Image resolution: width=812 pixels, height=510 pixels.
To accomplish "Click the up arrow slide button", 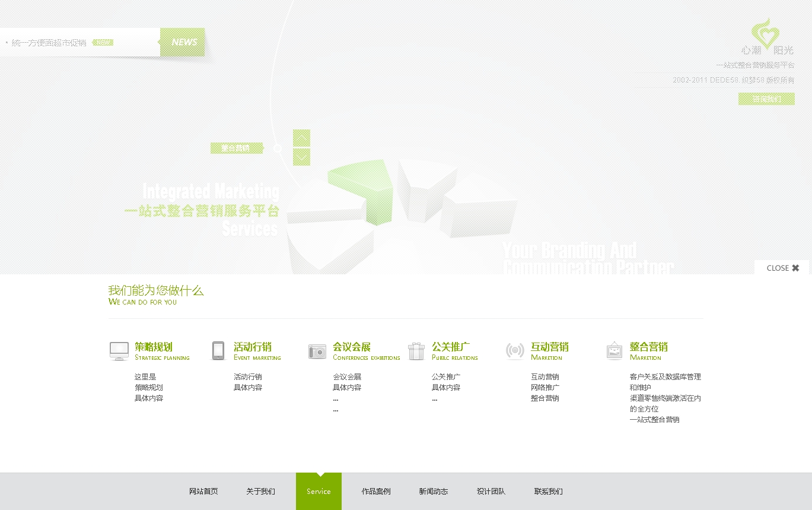I will click(301, 138).
